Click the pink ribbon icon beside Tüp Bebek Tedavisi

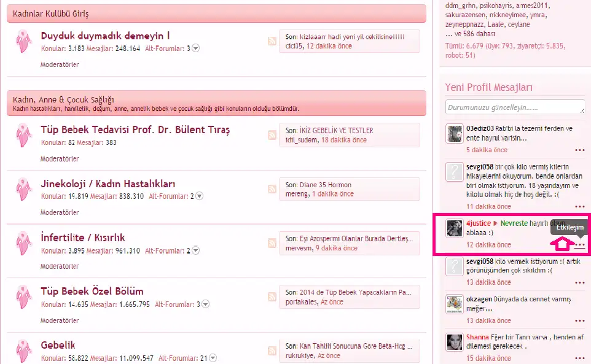click(x=23, y=135)
